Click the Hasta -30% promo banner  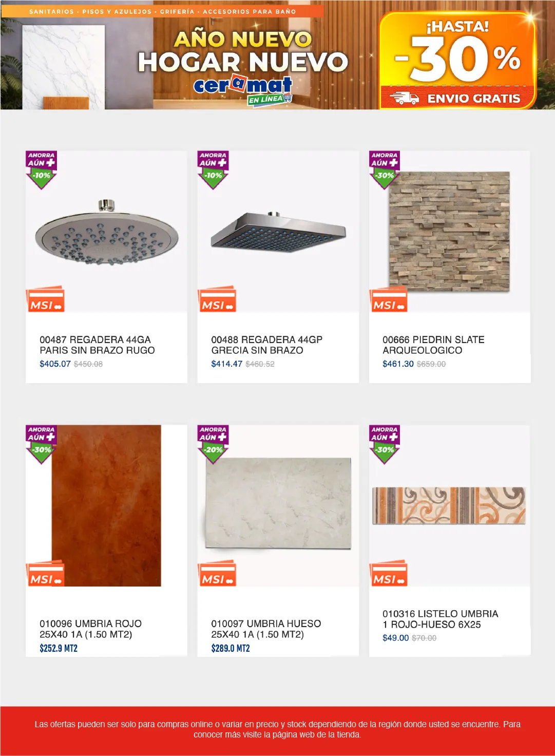(458, 60)
